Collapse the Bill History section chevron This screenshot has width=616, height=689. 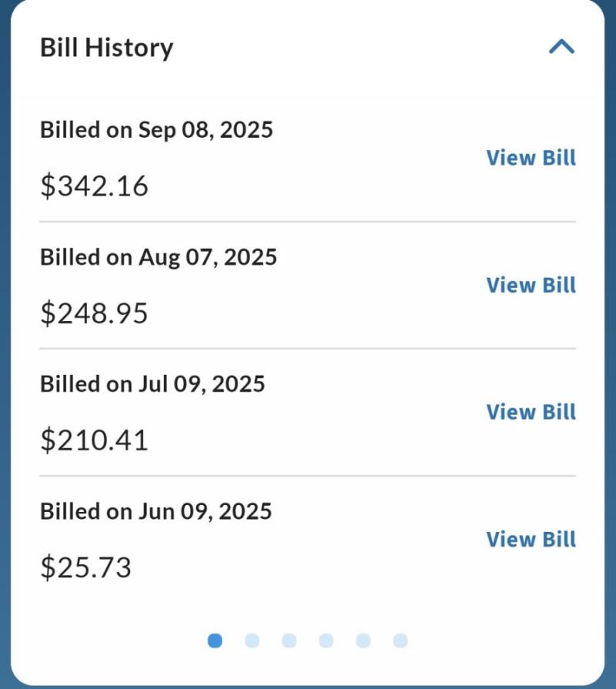[561, 48]
